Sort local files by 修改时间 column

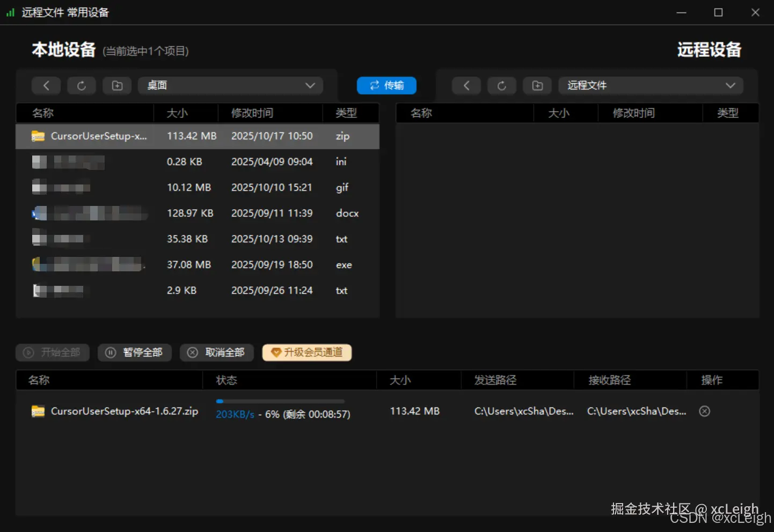(x=252, y=113)
